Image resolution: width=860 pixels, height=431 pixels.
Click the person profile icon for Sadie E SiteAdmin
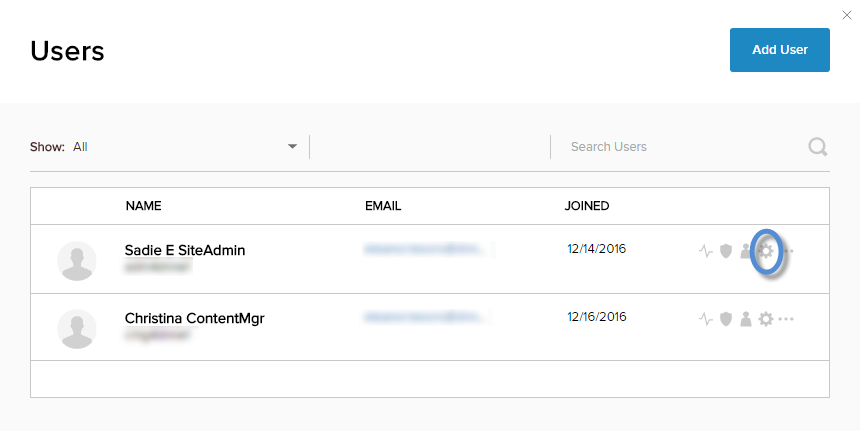[x=745, y=251]
